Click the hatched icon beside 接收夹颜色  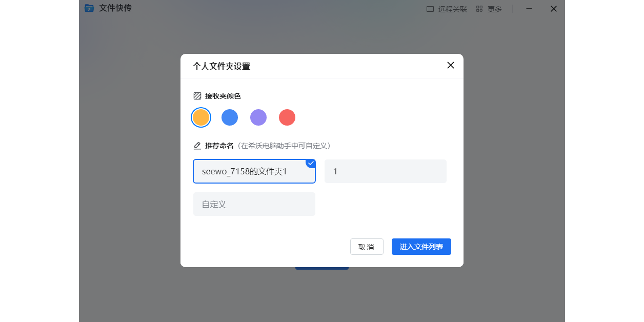(197, 96)
